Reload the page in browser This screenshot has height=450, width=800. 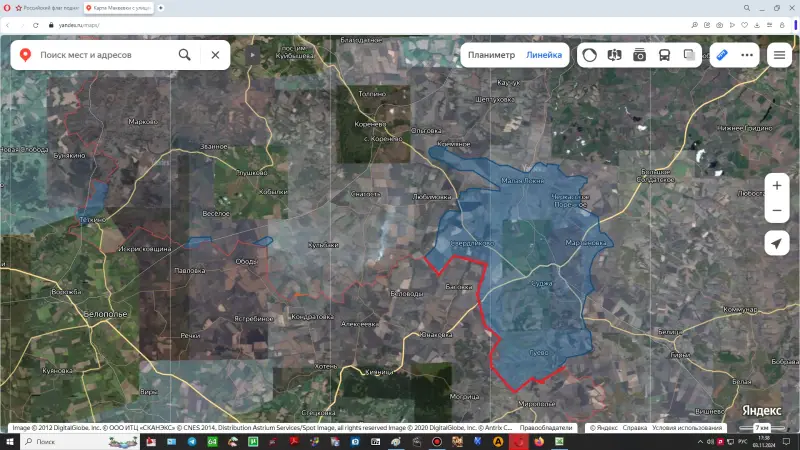(x=37, y=25)
